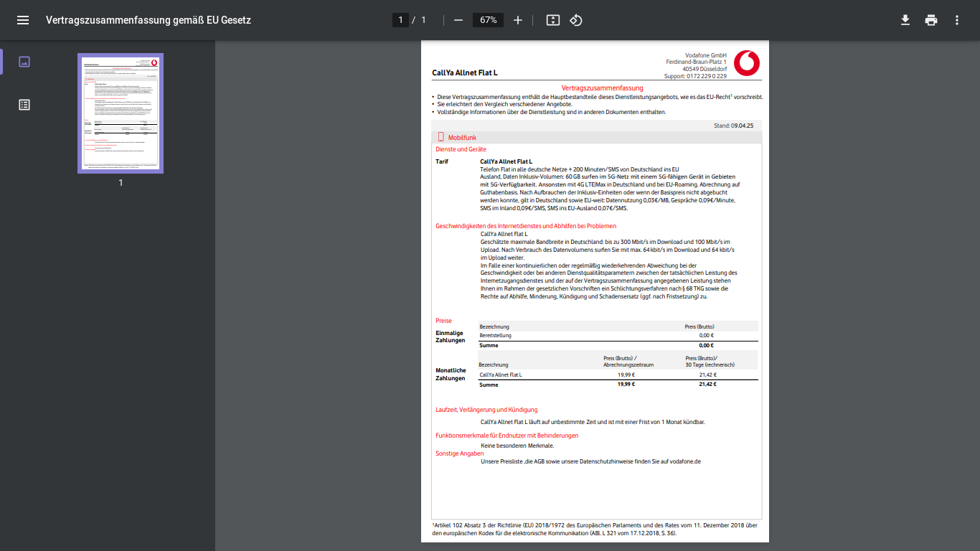The height and width of the screenshot is (551, 980).
Task: Click the 'Preise' section label
Action: [x=443, y=321]
